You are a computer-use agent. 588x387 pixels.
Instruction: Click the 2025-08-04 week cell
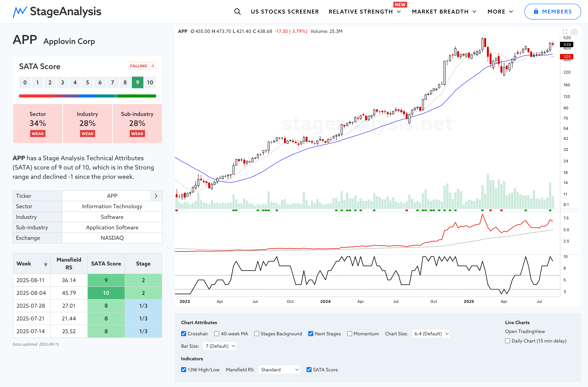pyautogui.click(x=32, y=293)
